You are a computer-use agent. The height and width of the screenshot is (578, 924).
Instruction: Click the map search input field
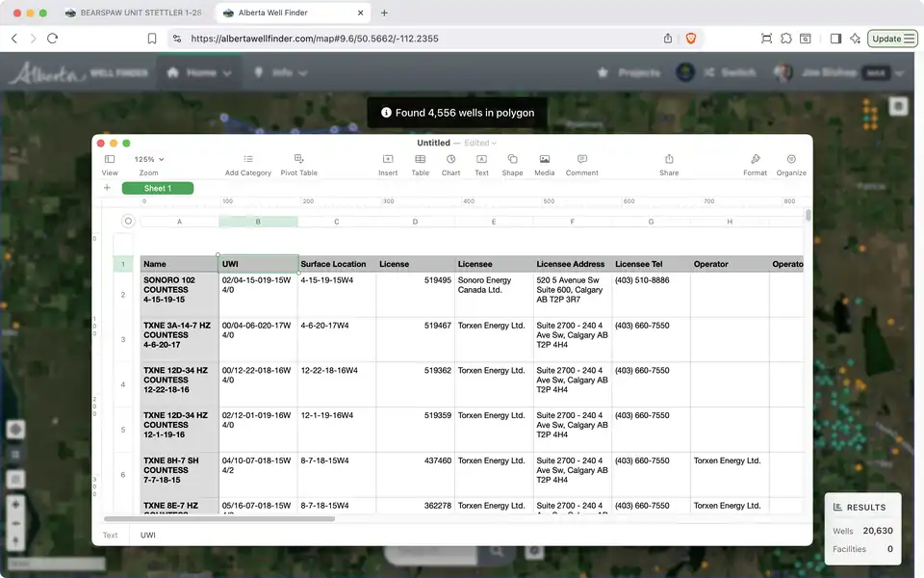(431, 551)
